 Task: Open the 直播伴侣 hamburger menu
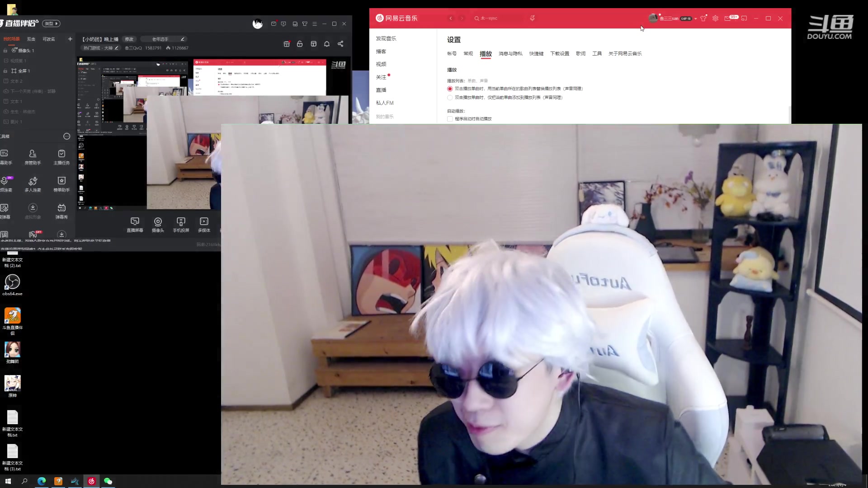pyautogui.click(x=315, y=24)
